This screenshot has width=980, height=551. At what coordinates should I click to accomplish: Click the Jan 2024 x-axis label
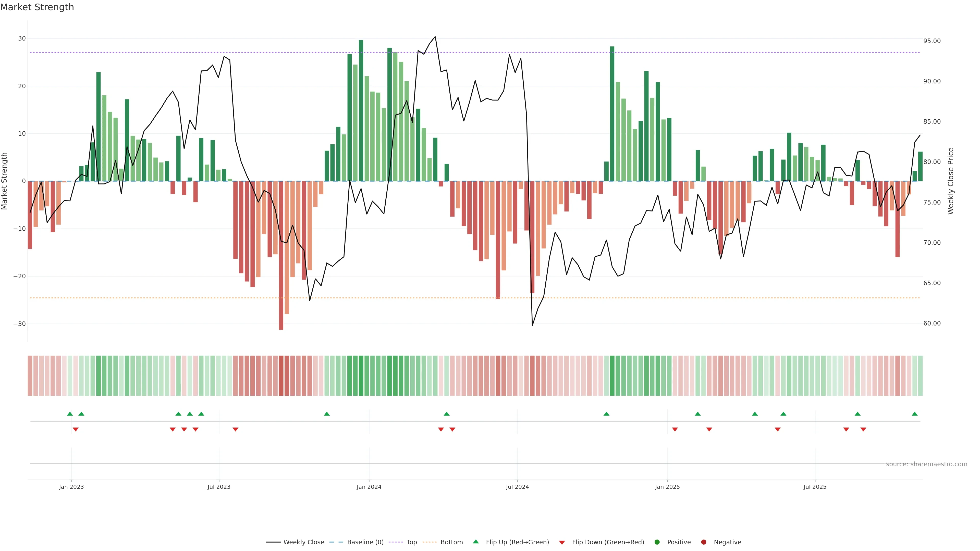[369, 487]
